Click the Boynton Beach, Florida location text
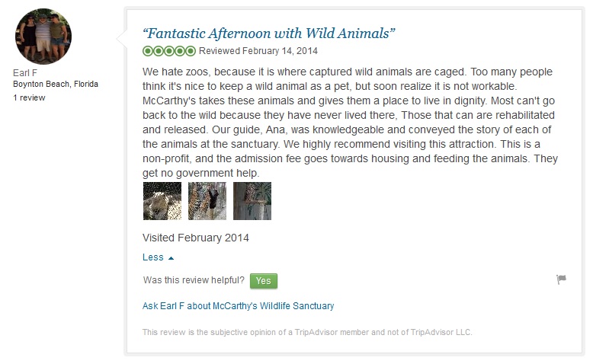 [56, 84]
